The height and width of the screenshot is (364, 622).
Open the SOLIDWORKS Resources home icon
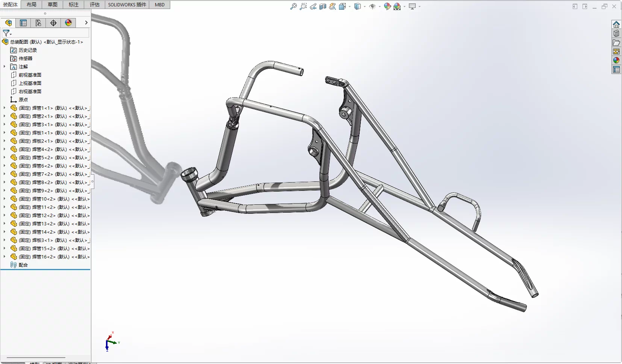(x=616, y=24)
